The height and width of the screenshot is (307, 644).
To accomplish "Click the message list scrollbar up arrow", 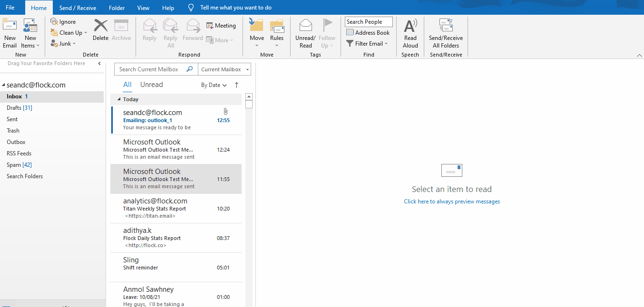I will pyautogui.click(x=249, y=96).
